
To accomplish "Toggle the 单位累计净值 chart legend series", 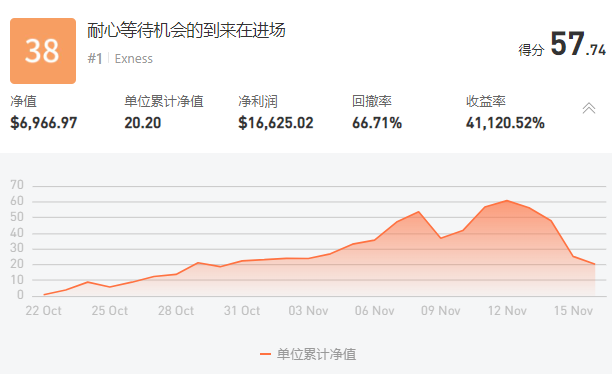I will tap(308, 354).
